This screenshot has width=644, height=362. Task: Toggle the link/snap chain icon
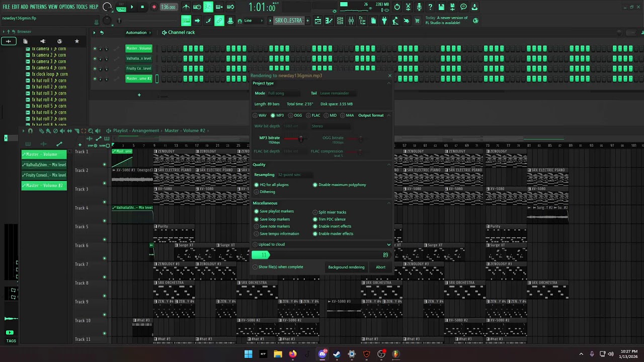coord(219,21)
